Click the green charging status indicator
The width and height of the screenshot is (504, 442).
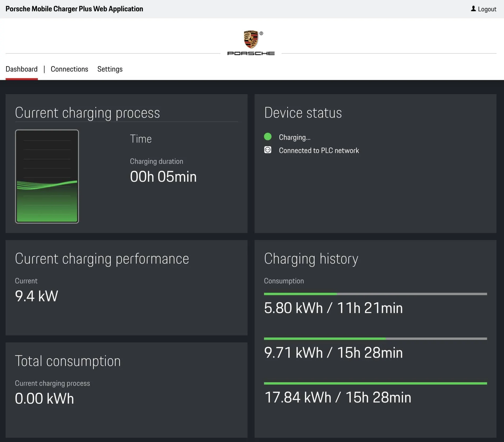coord(268,137)
